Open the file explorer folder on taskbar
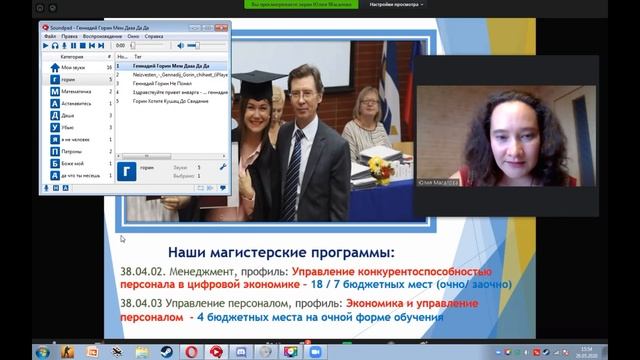640x360 pixels. pyautogui.click(x=142, y=352)
